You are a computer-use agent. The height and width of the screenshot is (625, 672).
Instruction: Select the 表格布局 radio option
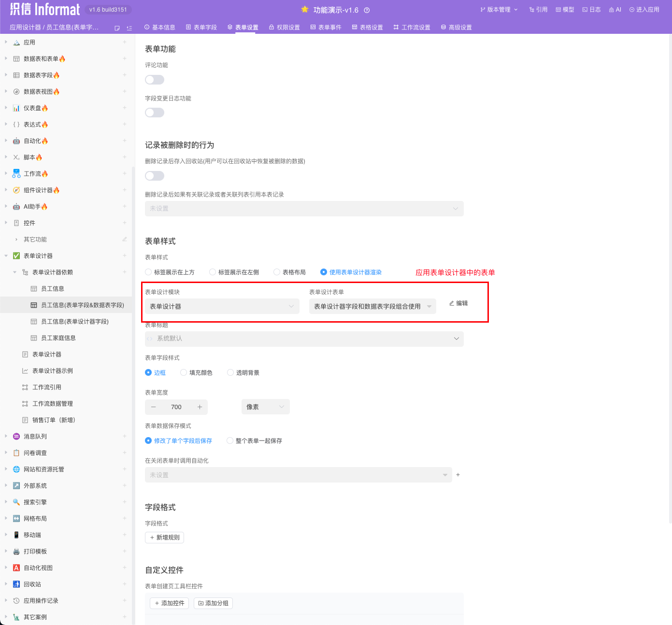pos(277,272)
